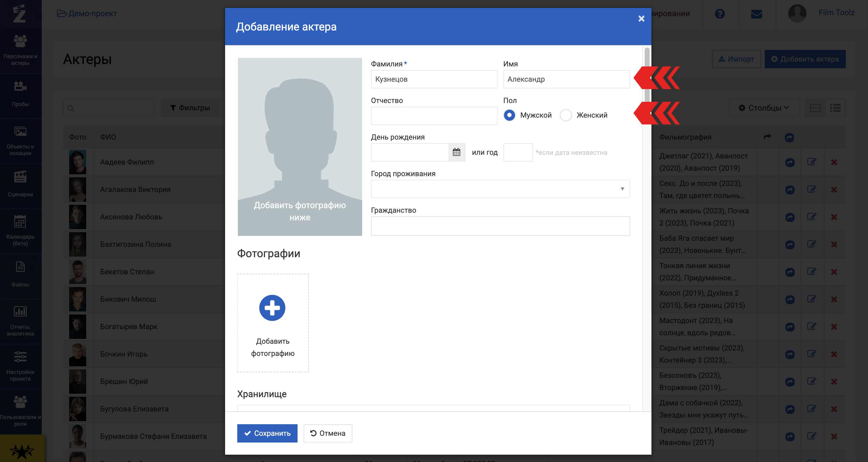868x462 pixels.
Task: Click the actor photo placeholder
Action: coord(300,146)
